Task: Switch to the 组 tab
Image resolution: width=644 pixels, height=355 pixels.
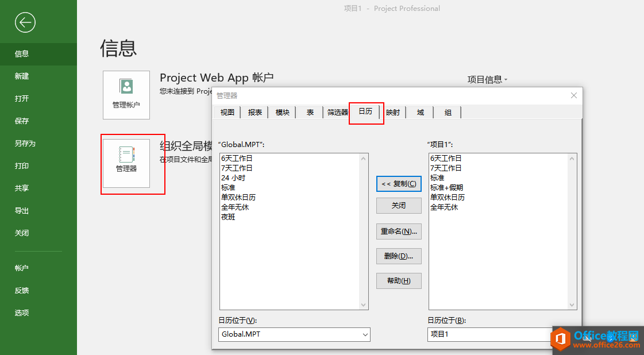Action: click(447, 113)
